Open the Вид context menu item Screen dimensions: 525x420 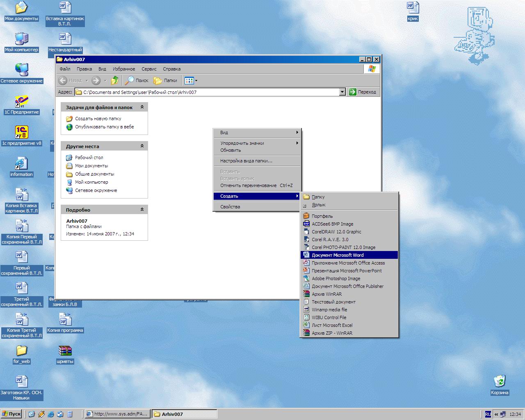tap(257, 132)
